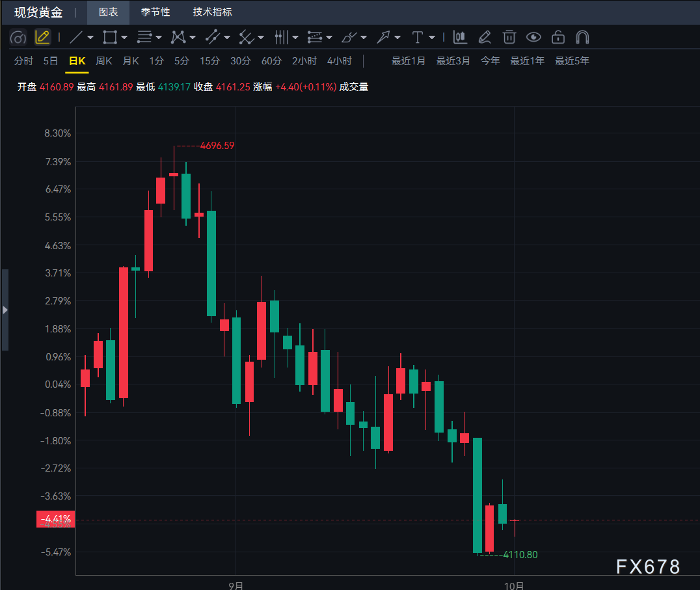Toggle the lock drawings padlock icon
The width and height of the screenshot is (700, 590).
pos(558,38)
